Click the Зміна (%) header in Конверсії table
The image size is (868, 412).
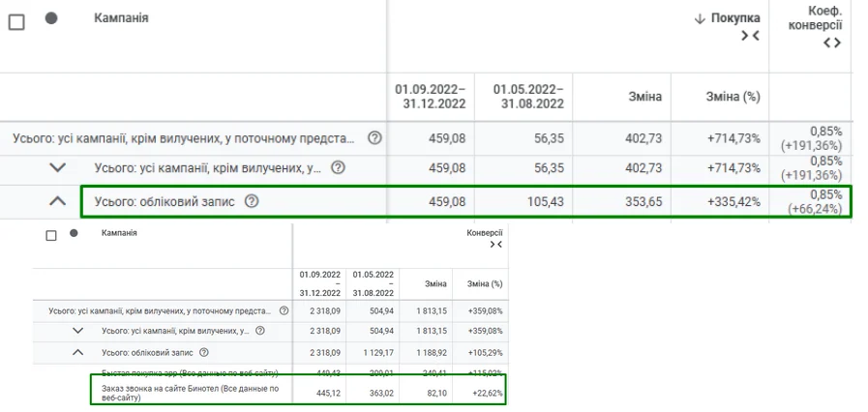coord(485,283)
